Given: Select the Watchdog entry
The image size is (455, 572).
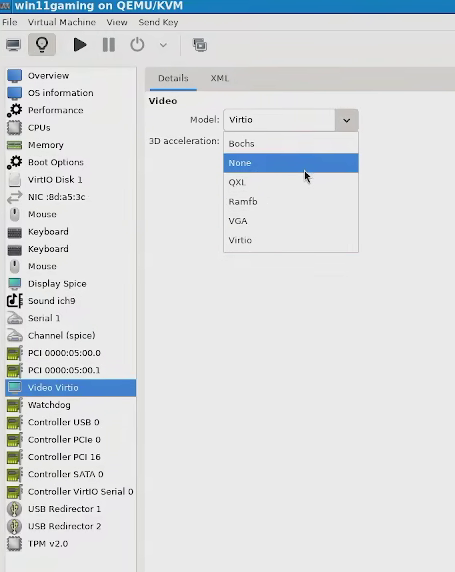Looking at the screenshot, I should click(71, 405).
